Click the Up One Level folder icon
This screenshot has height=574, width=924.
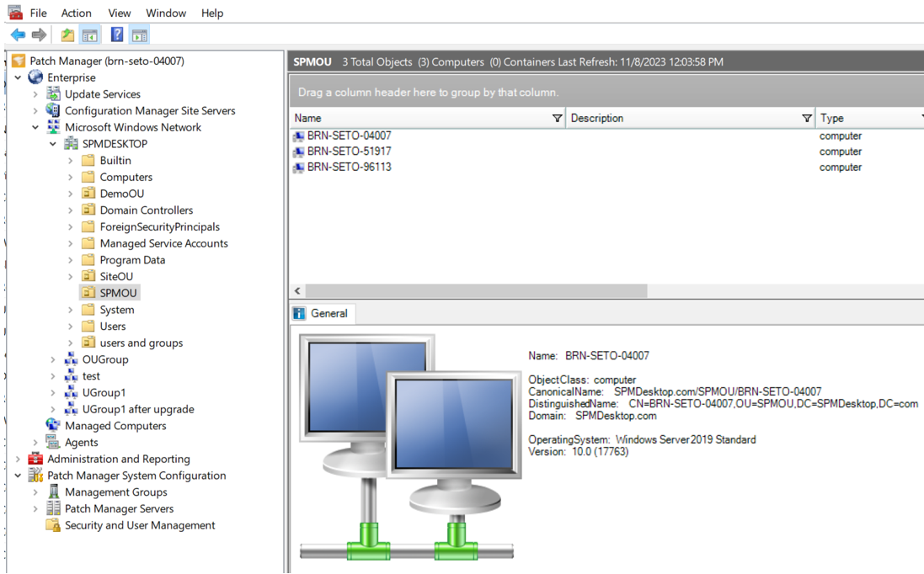tap(67, 35)
